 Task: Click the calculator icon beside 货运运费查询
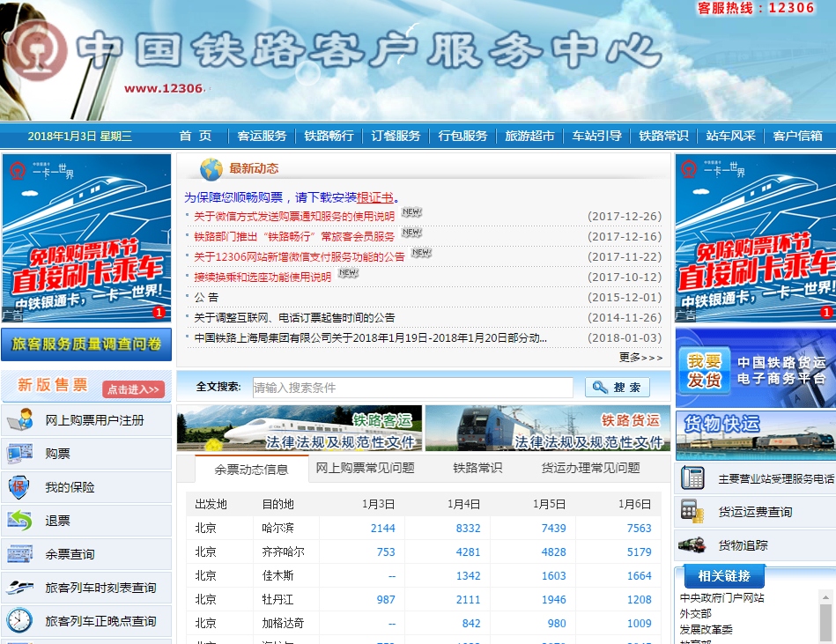pyautogui.click(x=692, y=511)
